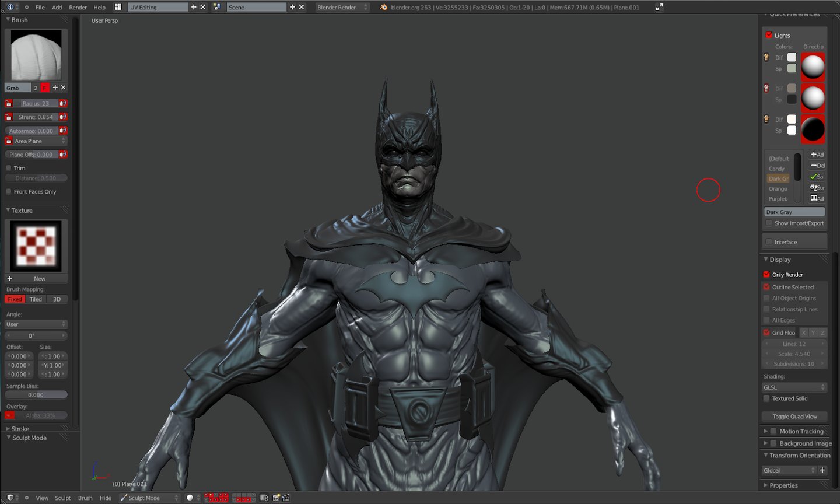The width and height of the screenshot is (840, 504).
Task: Open the Help menu
Action: tap(100, 8)
